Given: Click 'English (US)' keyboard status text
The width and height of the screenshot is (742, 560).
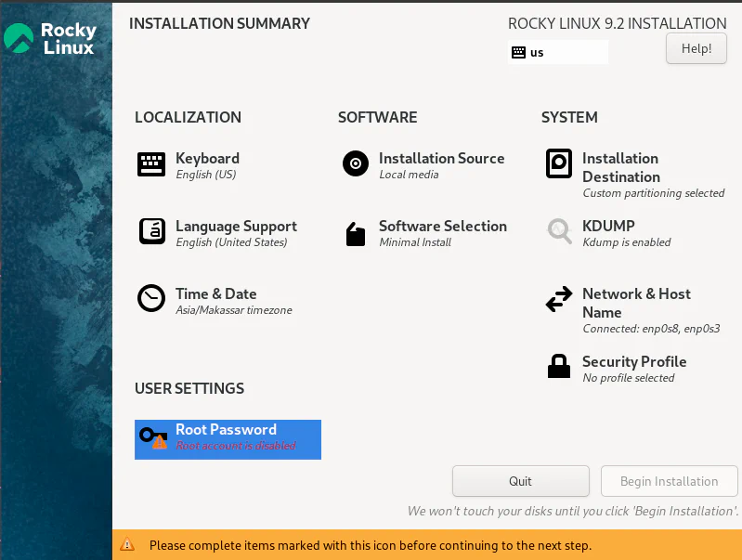Looking at the screenshot, I should pyautogui.click(x=206, y=175).
